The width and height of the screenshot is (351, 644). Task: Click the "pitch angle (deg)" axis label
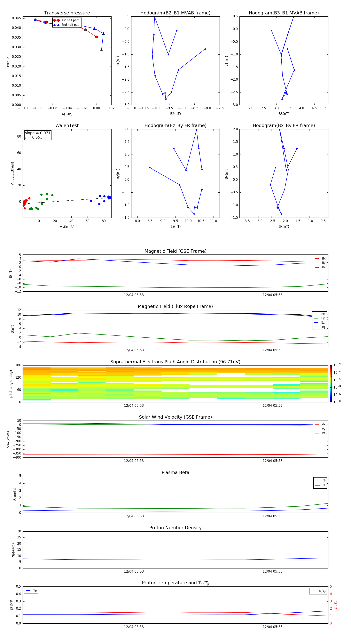[11, 384]
